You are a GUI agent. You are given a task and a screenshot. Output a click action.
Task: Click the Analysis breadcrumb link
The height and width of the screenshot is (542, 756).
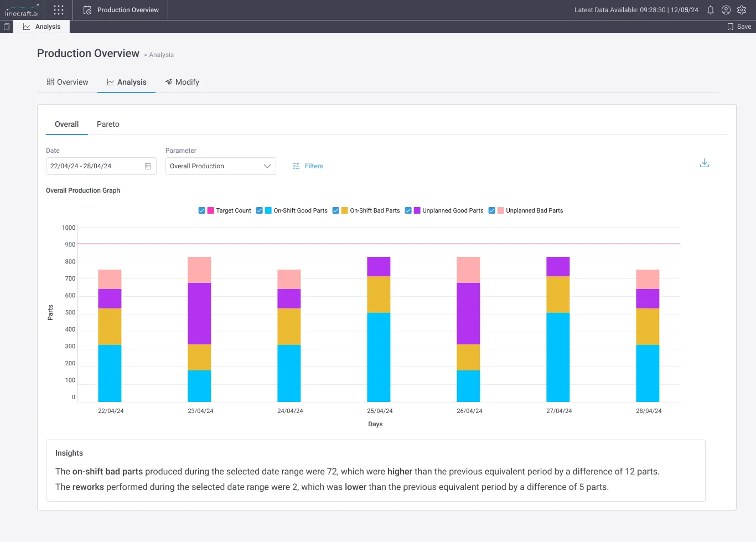161,55
